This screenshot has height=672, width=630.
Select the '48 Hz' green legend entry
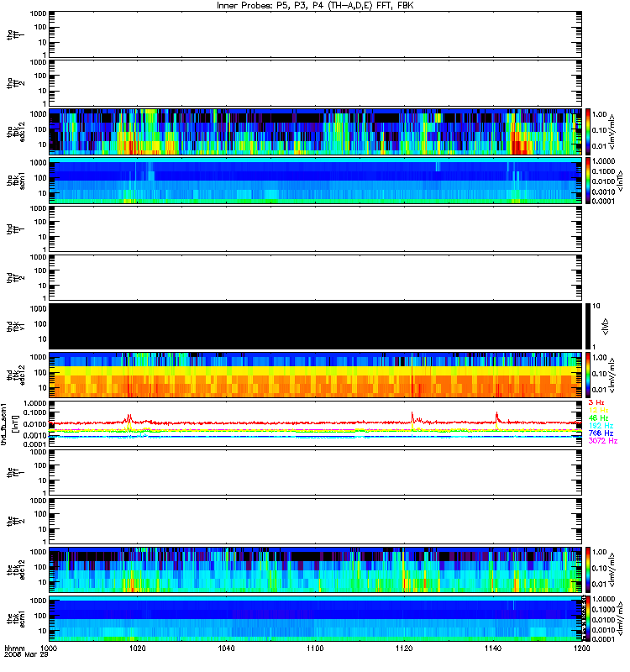pos(598,418)
